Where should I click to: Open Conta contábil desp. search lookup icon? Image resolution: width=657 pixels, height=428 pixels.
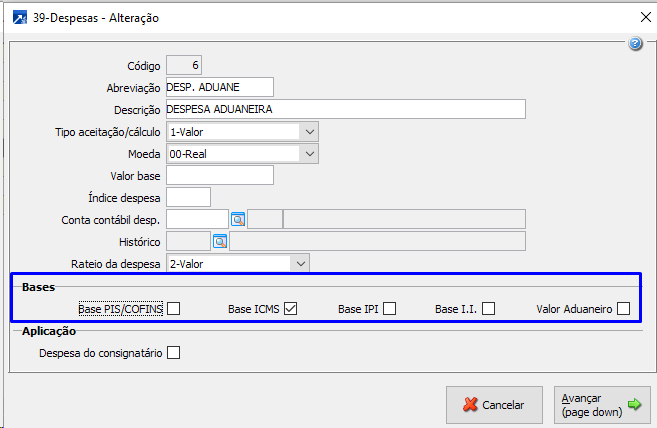click(x=238, y=219)
